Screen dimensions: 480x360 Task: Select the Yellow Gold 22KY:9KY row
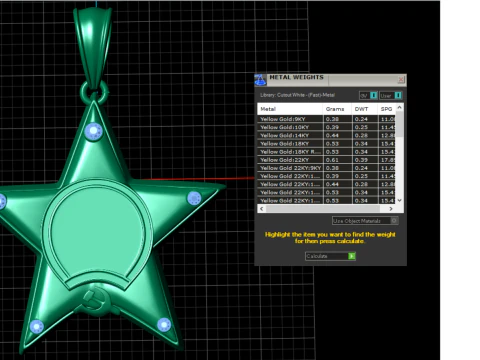[x=327, y=168]
